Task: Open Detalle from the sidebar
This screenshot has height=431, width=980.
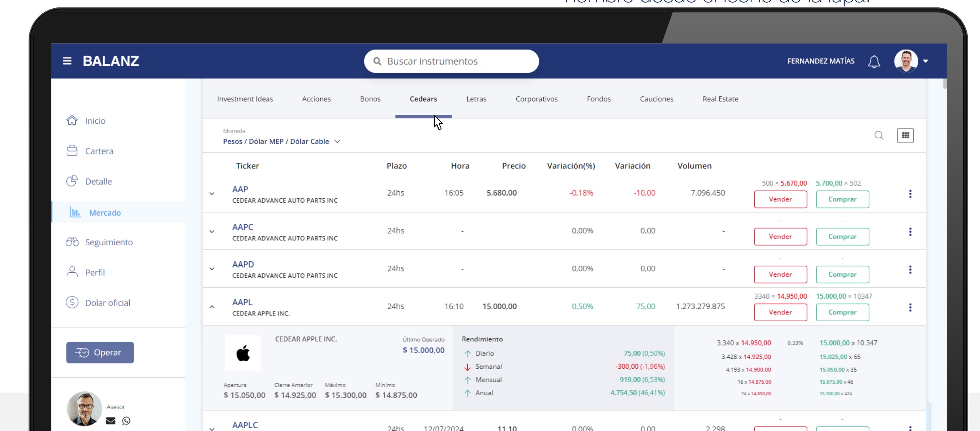Action: tap(89, 181)
